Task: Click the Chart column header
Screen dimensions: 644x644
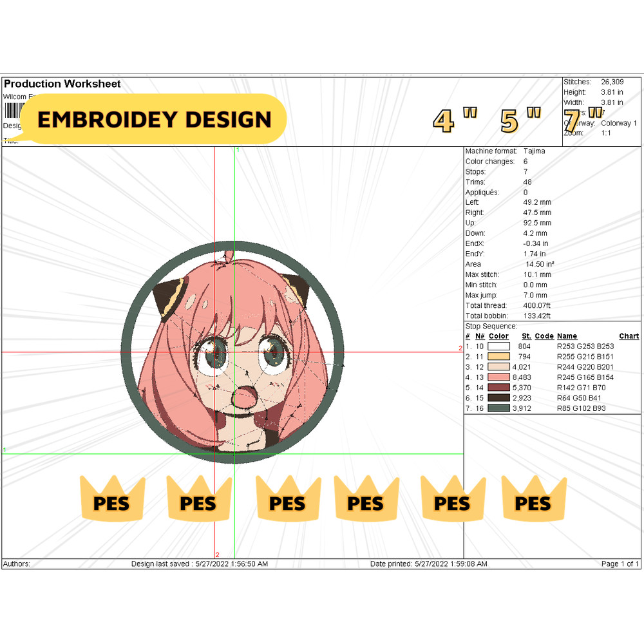Action: (629, 336)
